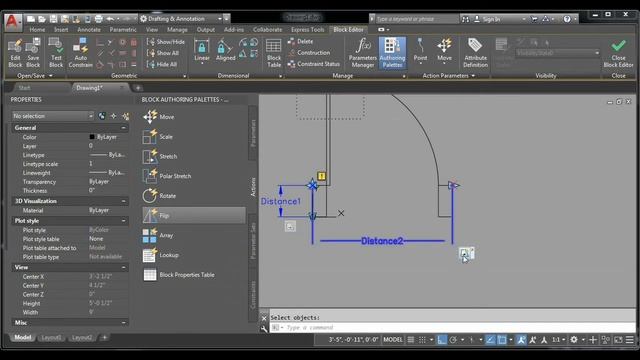Toggle ortho mode in status bar

442,340
